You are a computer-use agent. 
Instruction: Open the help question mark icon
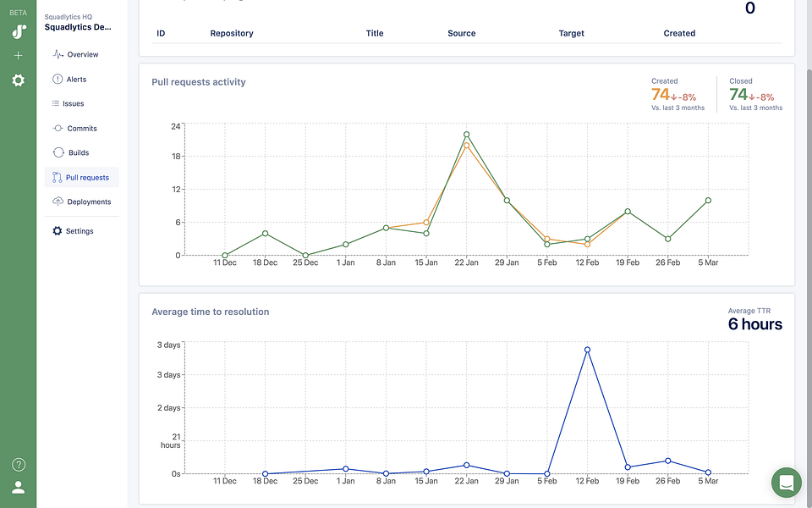tap(19, 465)
